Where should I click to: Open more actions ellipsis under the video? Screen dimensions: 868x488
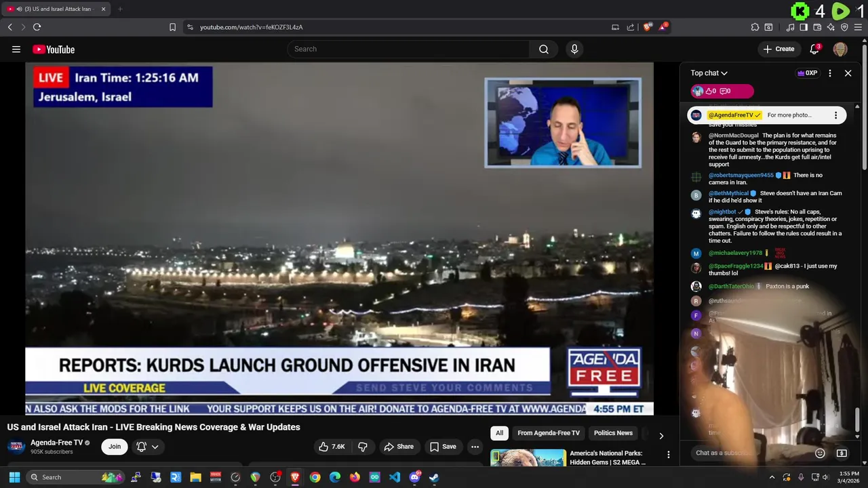pyautogui.click(x=475, y=447)
